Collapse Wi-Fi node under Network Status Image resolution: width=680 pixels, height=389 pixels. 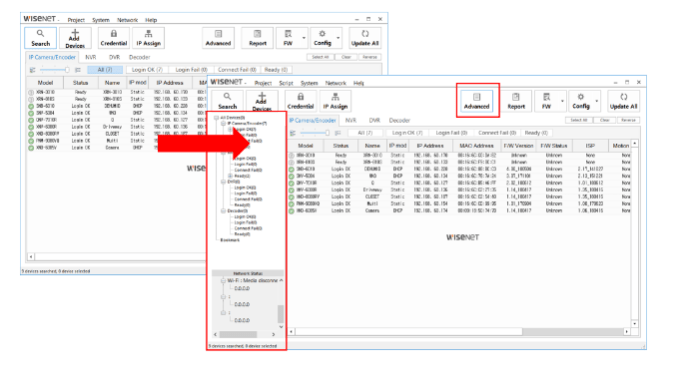(x=223, y=281)
